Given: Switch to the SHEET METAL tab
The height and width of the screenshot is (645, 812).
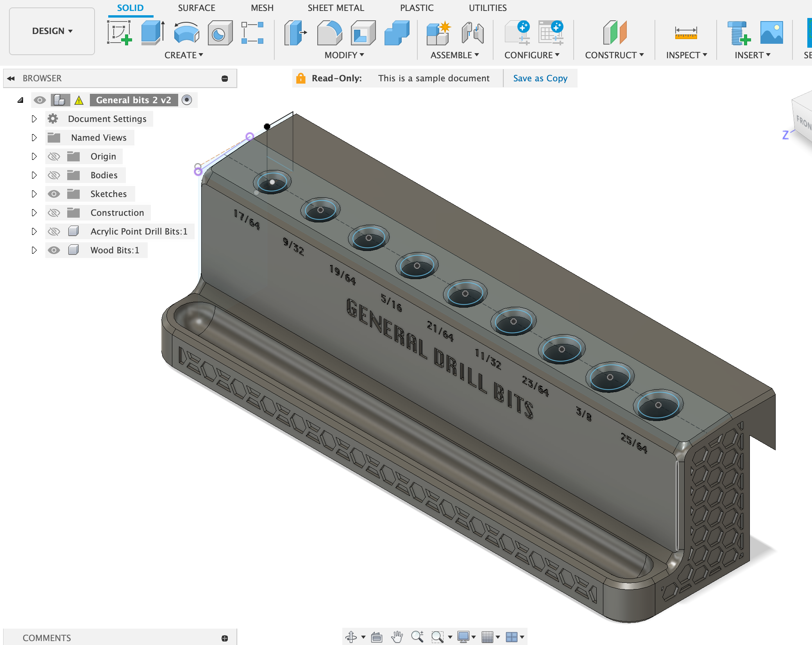Looking at the screenshot, I should click(336, 8).
